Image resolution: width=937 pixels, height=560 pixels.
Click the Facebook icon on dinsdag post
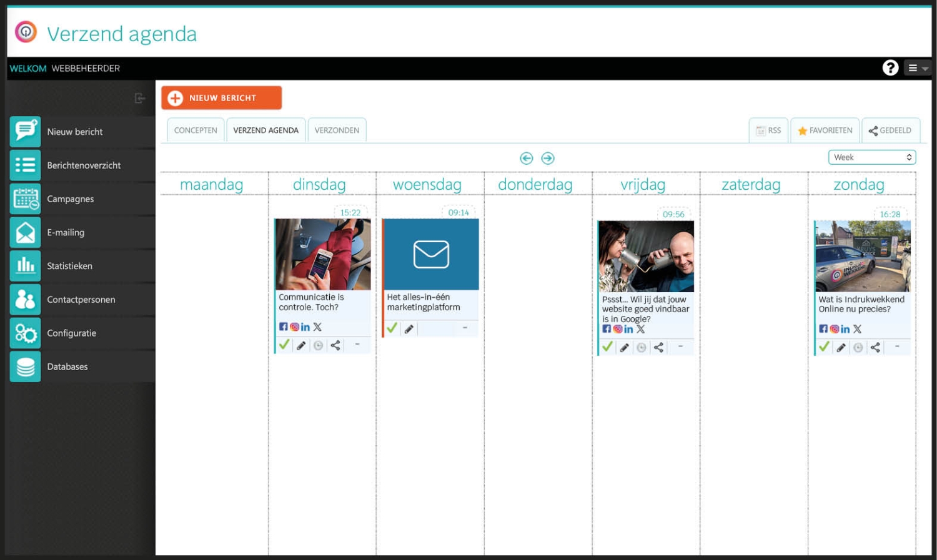click(x=284, y=327)
